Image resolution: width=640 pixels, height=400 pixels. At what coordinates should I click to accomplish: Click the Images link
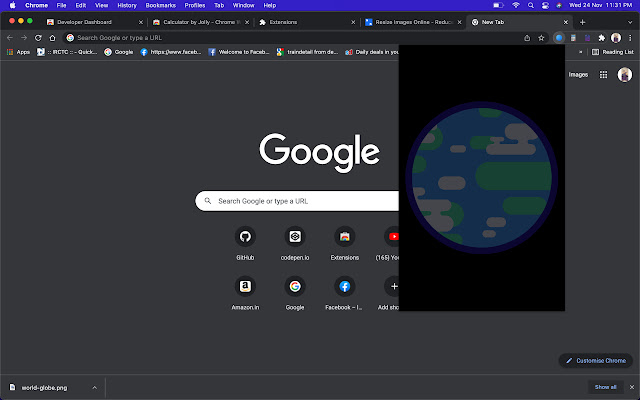pyautogui.click(x=578, y=75)
